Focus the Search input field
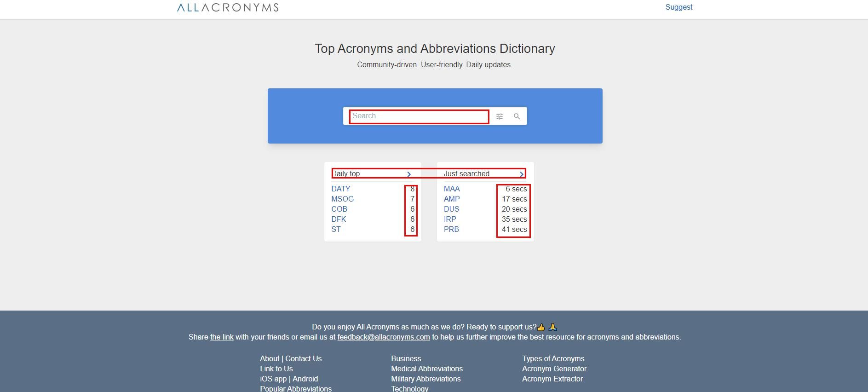The height and width of the screenshot is (392, 868). point(419,116)
